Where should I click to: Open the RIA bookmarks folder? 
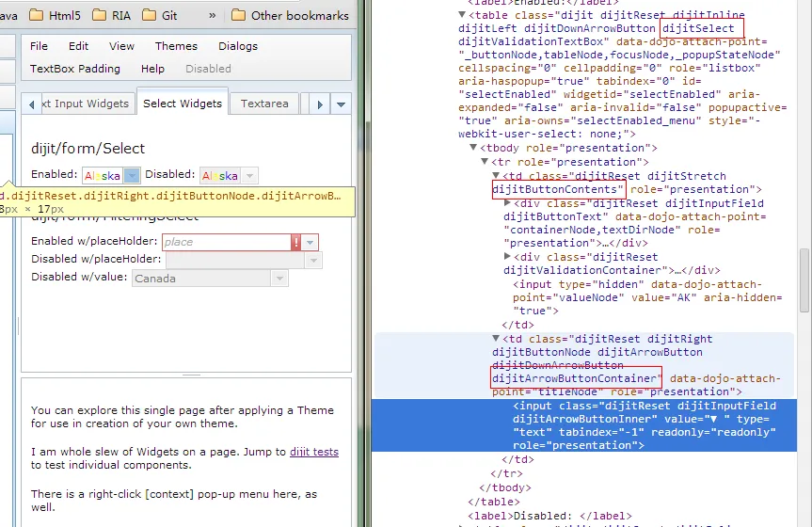[x=111, y=16]
